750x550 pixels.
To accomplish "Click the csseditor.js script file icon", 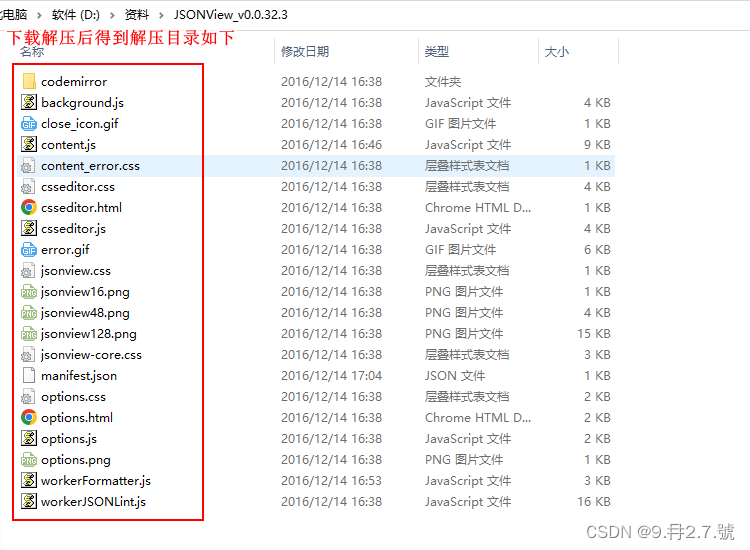I will 29,229.
